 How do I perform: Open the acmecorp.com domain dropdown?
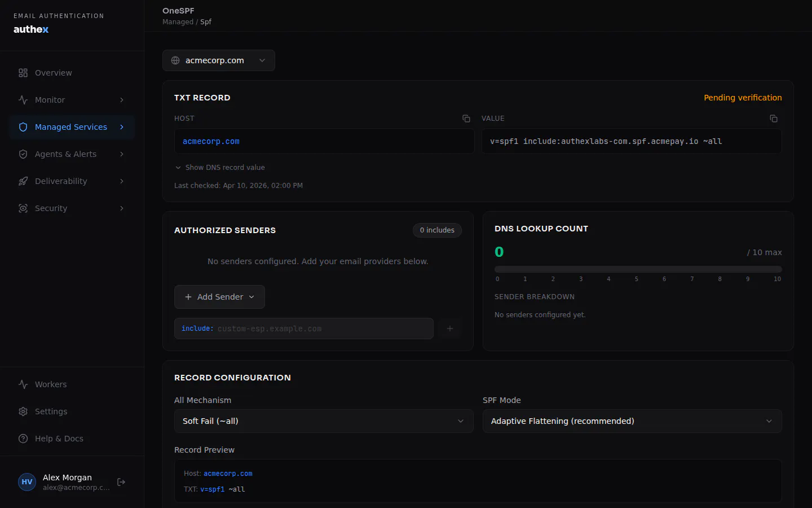[219, 60]
